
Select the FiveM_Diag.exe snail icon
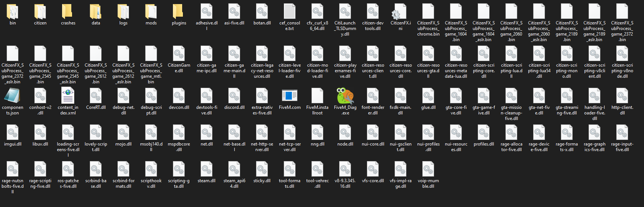345,96
